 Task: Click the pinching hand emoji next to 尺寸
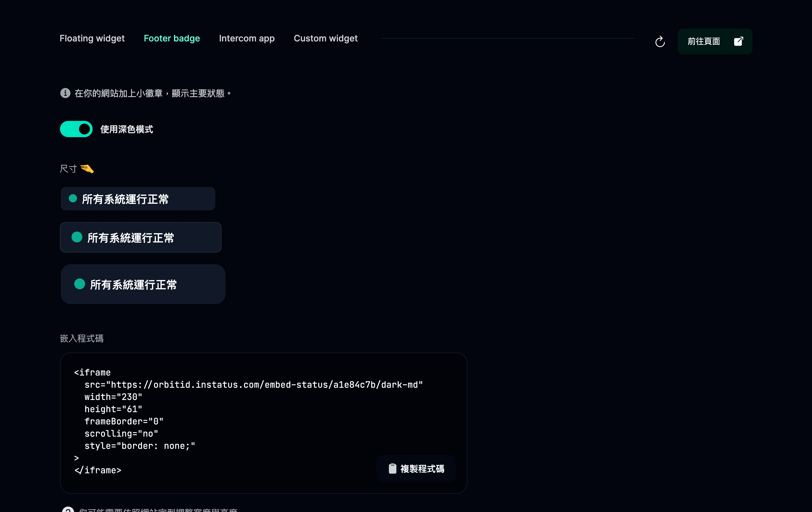point(87,169)
